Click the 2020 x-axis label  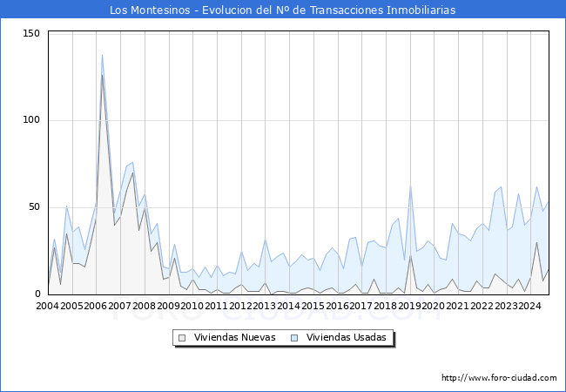433,306
